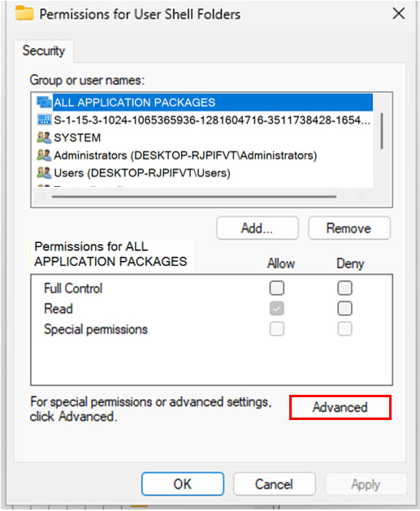Click the Add... button
420x511 pixels.
[x=258, y=228]
